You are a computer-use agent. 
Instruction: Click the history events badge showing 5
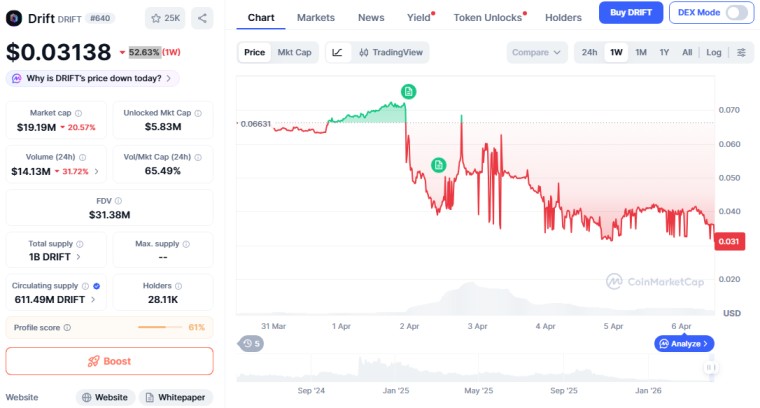pos(251,344)
